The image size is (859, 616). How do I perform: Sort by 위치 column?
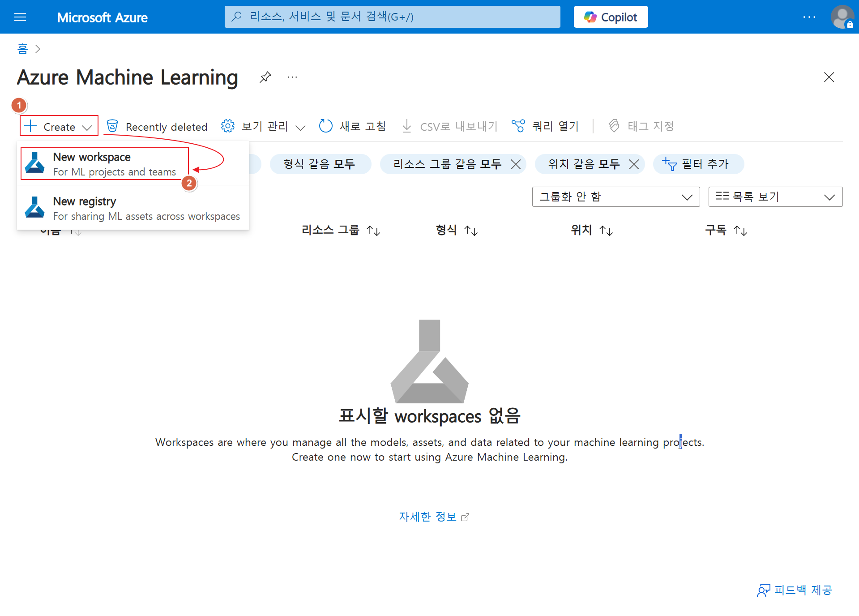click(x=592, y=230)
